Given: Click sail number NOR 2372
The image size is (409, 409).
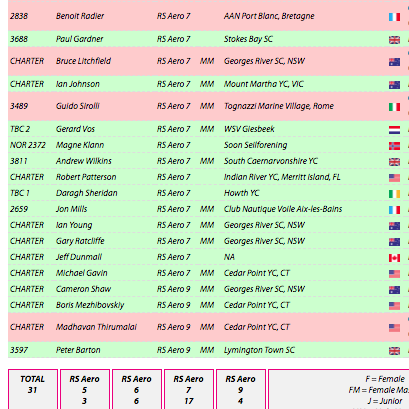Looking at the screenshot, I should [x=28, y=145].
